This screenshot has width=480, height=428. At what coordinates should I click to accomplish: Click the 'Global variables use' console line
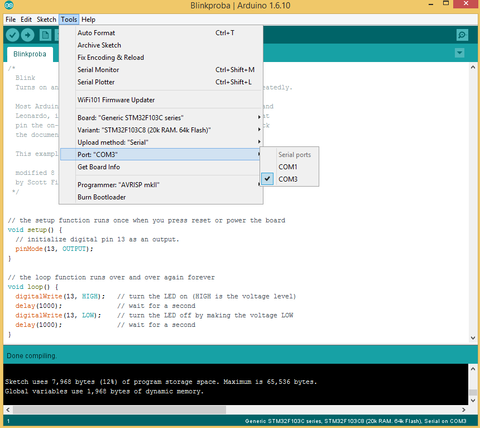click(x=104, y=391)
